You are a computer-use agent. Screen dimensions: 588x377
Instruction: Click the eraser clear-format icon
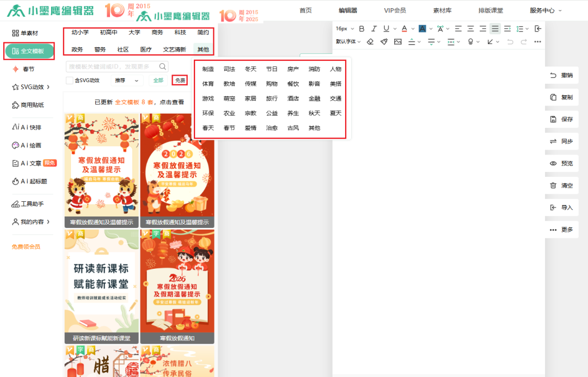tap(370, 41)
